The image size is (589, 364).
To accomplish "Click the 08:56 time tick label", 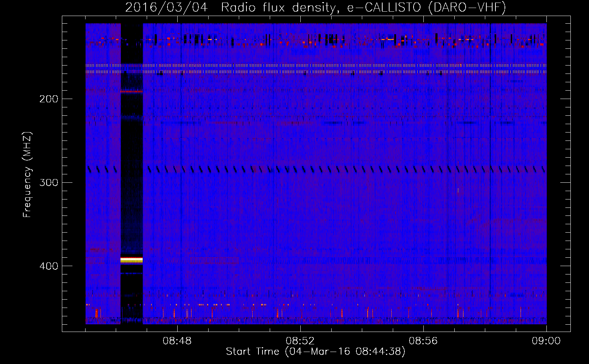I will coord(423,341).
